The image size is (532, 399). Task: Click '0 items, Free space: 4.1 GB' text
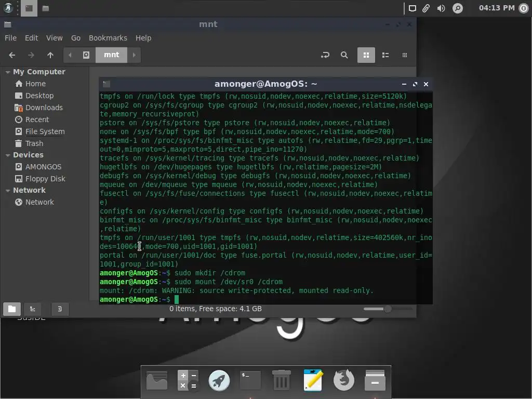coord(216,309)
